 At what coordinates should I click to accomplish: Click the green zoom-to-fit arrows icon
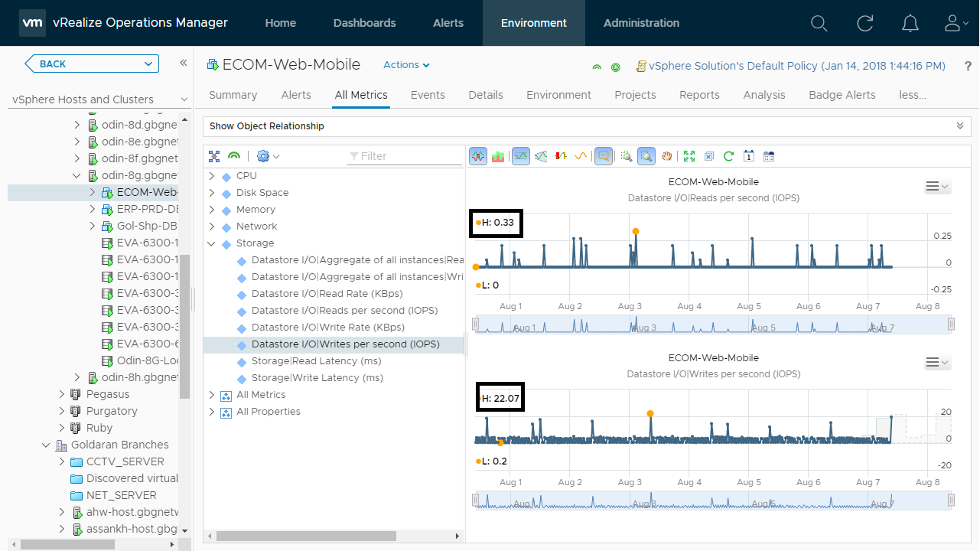[689, 156]
